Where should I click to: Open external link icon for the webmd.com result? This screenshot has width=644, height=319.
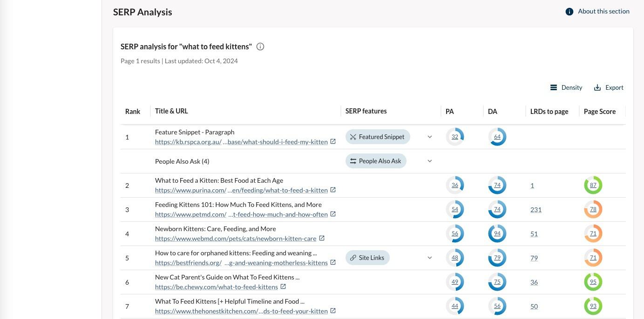point(322,238)
